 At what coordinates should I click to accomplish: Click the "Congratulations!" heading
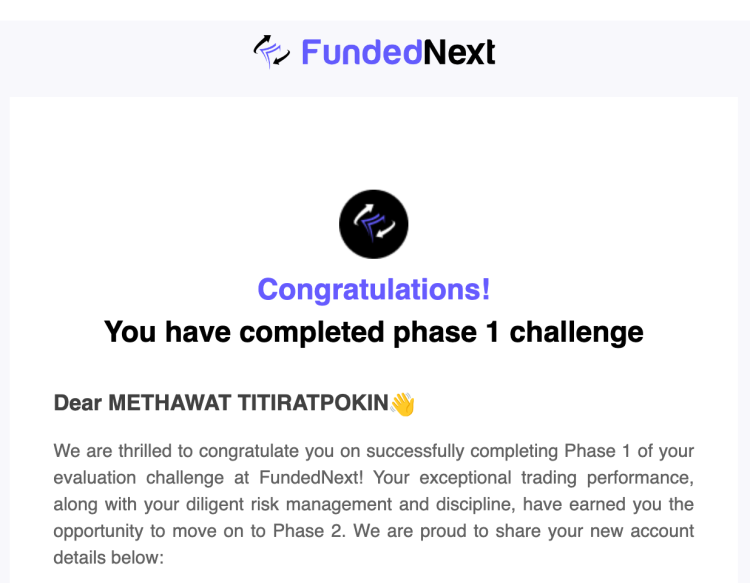pyautogui.click(x=374, y=289)
